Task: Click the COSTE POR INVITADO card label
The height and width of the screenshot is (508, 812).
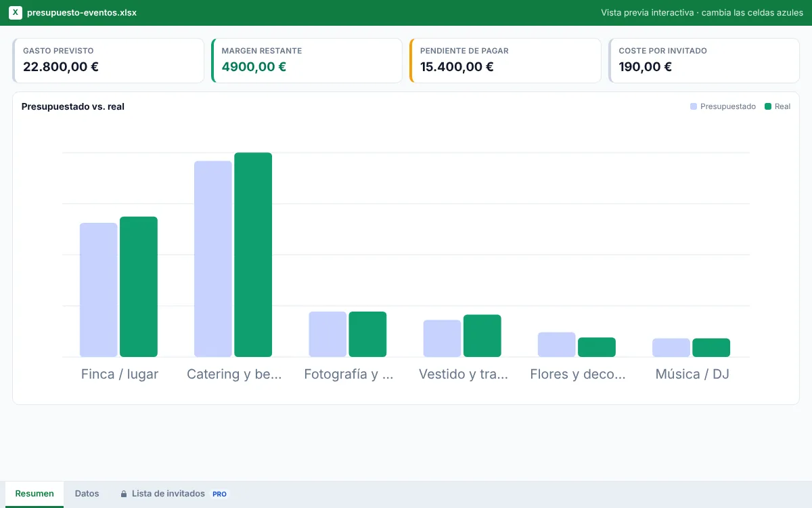Action: tap(663, 51)
